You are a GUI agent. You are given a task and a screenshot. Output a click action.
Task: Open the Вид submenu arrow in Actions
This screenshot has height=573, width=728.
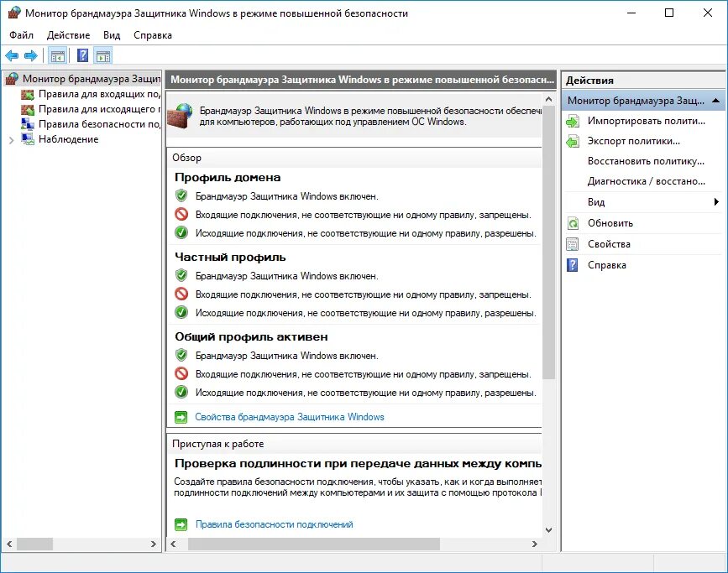[716, 202]
